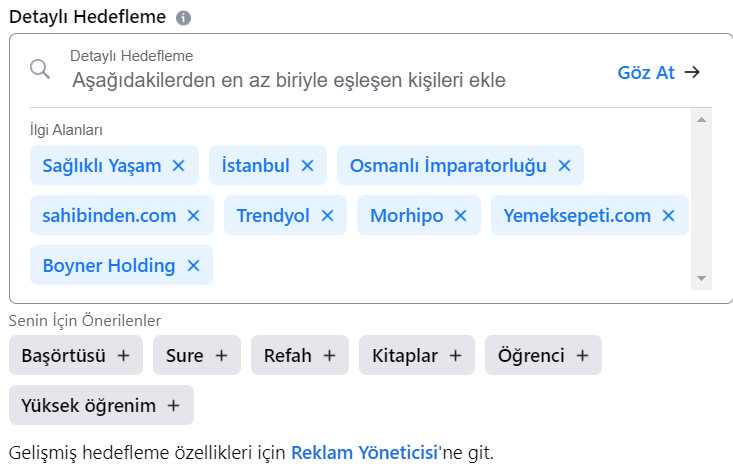The image size is (733, 475).
Task: Remove the İstanbul interest with its X
Action: click(307, 166)
